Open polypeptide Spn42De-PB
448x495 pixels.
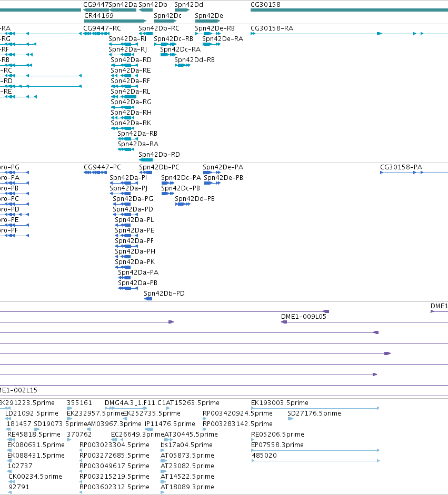point(212,183)
